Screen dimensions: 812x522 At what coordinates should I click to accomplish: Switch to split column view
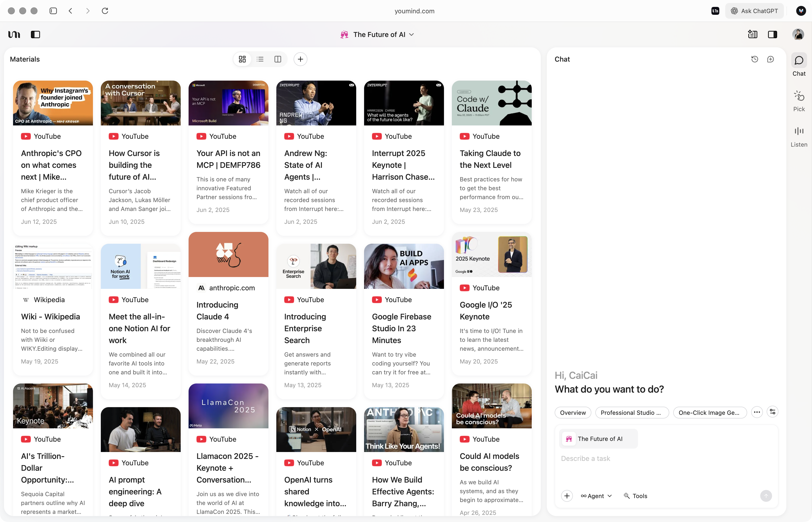pyautogui.click(x=278, y=59)
